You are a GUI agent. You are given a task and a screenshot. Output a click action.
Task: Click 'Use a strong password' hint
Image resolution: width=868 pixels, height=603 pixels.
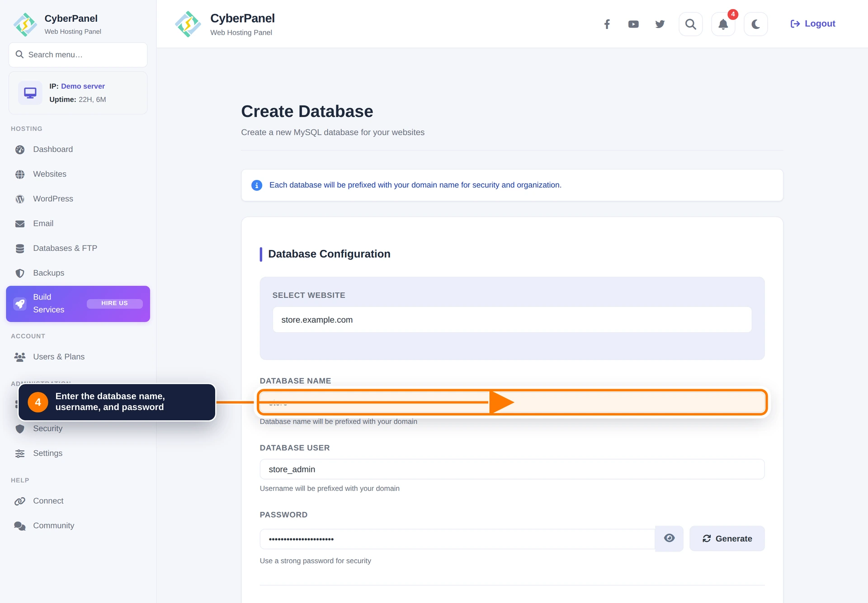pos(315,561)
